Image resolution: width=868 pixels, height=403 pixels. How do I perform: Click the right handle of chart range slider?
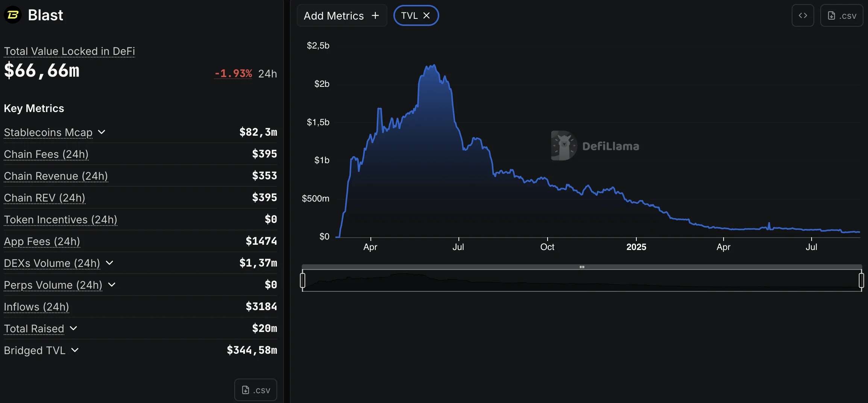click(x=861, y=280)
